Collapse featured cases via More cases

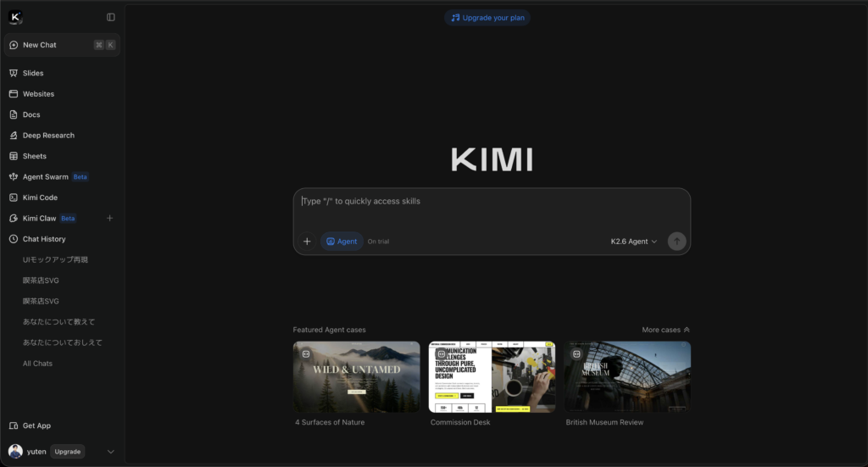(666, 330)
